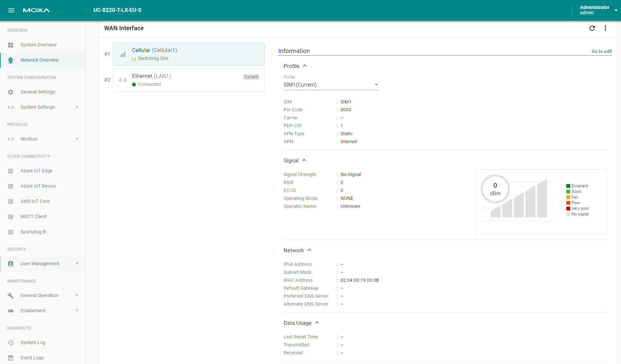This screenshot has height=364, width=621.
Task: Click the Azure IoT Edge grid icon
Action: tap(11, 171)
